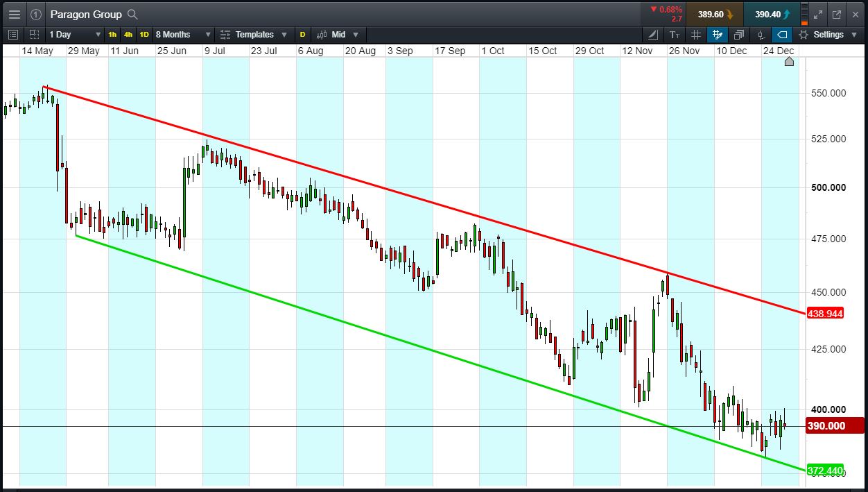This screenshot has width=868, height=492.
Task: Click the 26 Nov date label
Action: pos(684,51)
